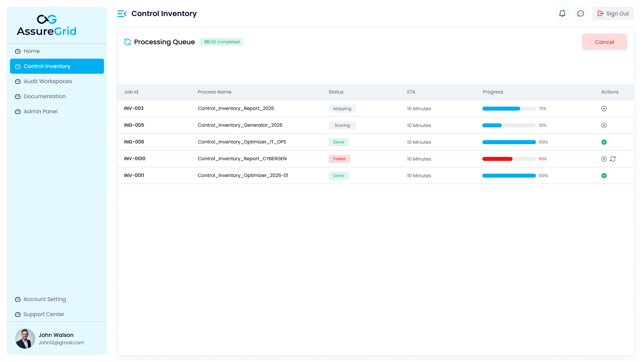Click the 30% progress bar of ING-005

pos(508,125)
